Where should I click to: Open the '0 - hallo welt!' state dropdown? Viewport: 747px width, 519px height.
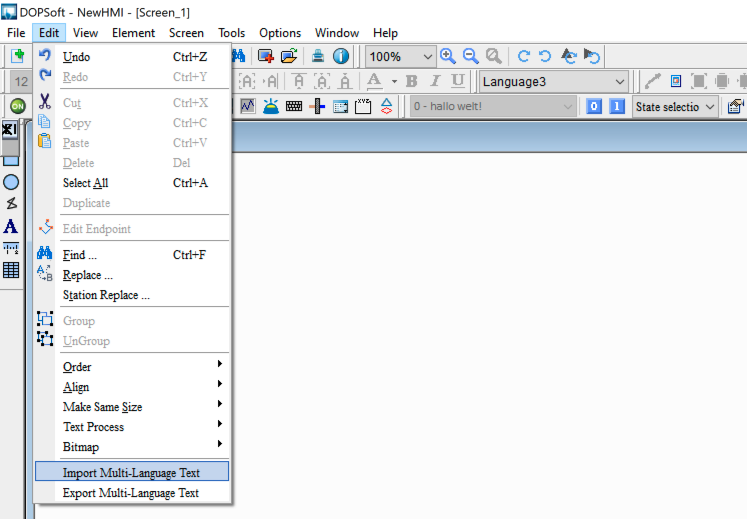click(x=493, y=106)
